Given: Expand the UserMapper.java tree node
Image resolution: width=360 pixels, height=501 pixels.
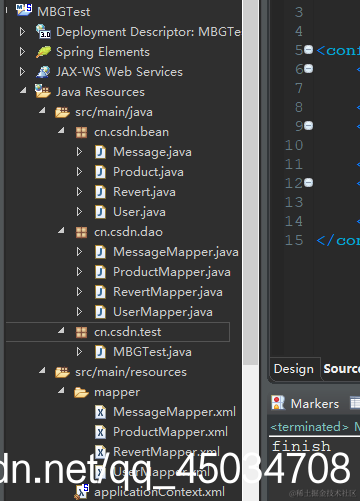Looking at the screenshot, I should click(79, 312).
